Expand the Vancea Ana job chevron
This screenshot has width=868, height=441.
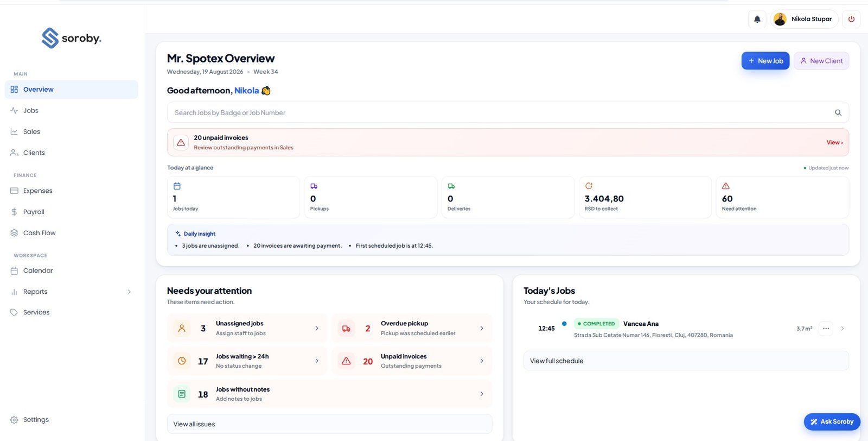[x=842, y=329]
